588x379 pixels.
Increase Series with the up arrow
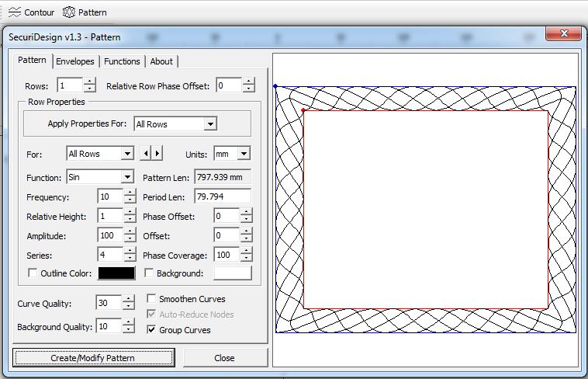click(130, 251)
